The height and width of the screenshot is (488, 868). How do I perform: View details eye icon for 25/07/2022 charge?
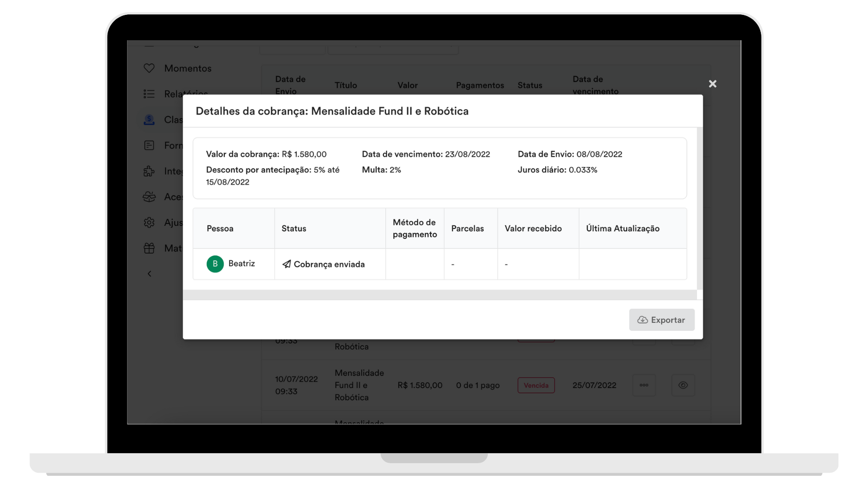[683, 385]
